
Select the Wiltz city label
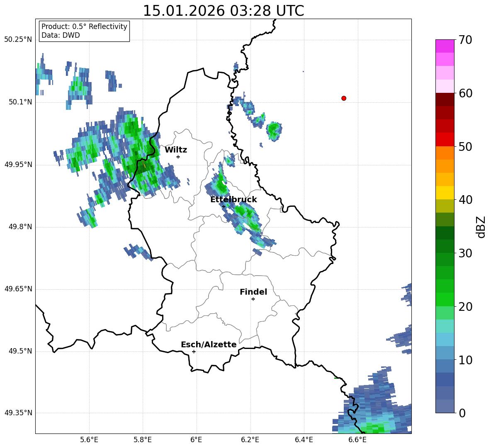coord(176,150)
